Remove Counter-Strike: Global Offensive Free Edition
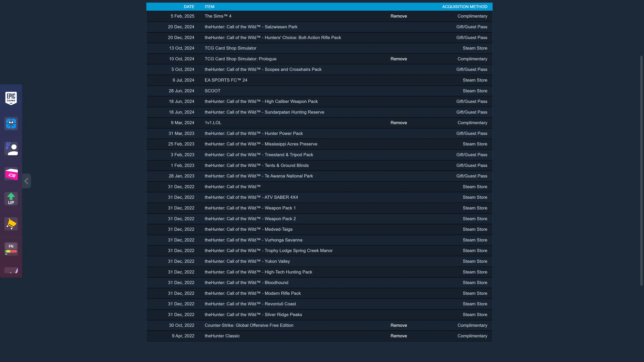 pos(399,325)
